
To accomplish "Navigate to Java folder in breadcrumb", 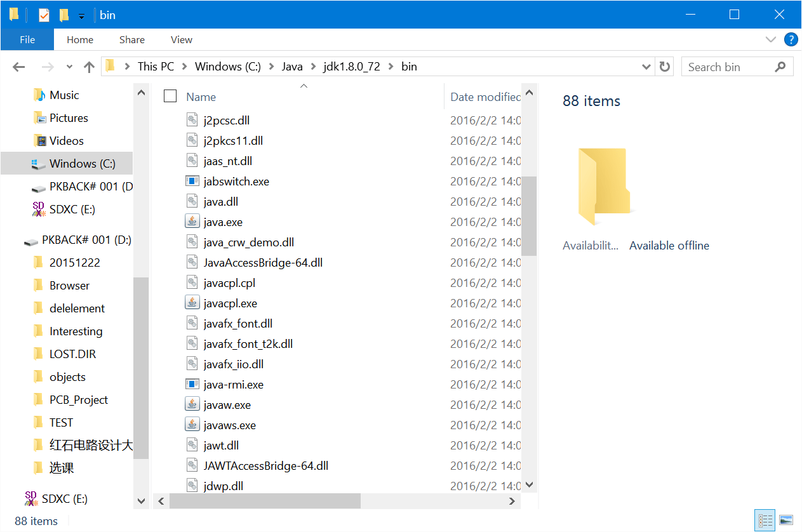I will click(x=292, y=67).
